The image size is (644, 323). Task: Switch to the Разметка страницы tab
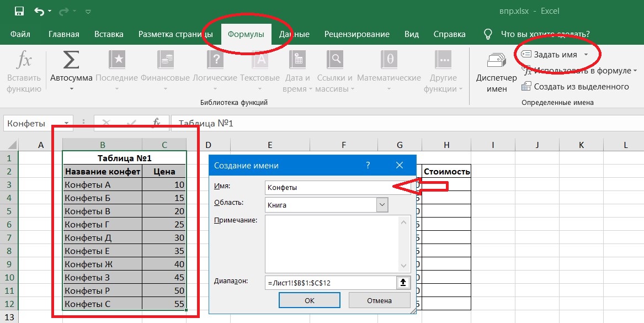[175, 34]
